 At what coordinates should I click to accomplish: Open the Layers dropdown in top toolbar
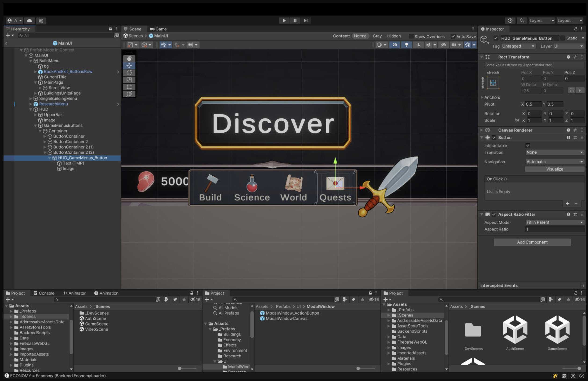pyautogui.click(x=541, y=21)
